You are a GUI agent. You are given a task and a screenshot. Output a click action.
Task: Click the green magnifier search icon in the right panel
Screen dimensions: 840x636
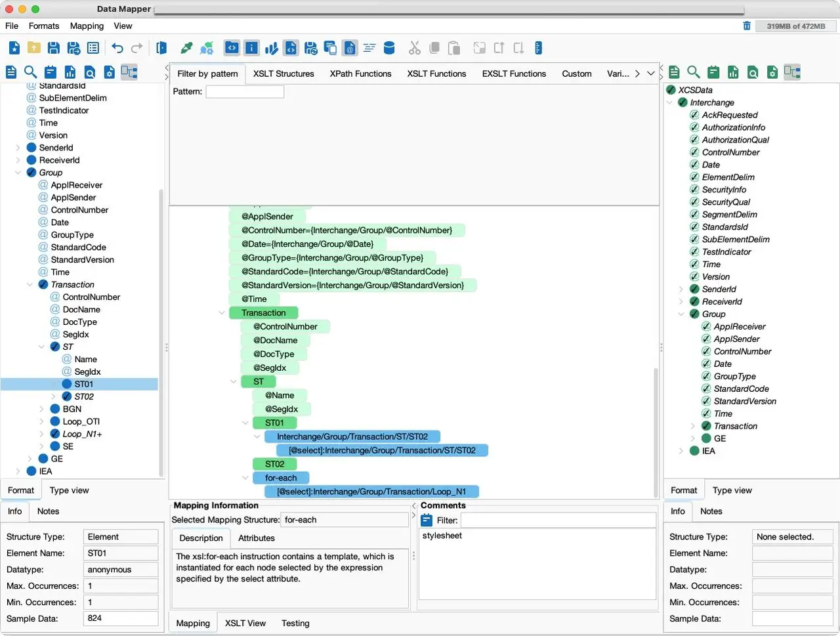click(x=694, y=72)
